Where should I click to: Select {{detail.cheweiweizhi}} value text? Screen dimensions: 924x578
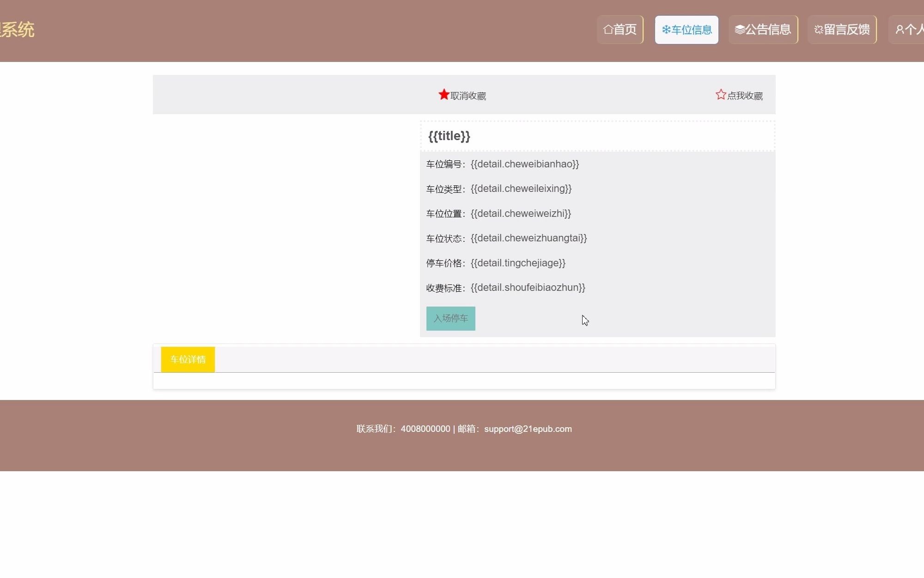tap(521, 214)
